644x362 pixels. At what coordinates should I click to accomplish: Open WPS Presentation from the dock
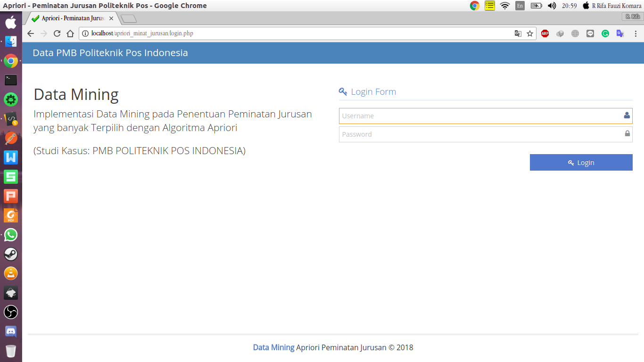click(11, 196)
